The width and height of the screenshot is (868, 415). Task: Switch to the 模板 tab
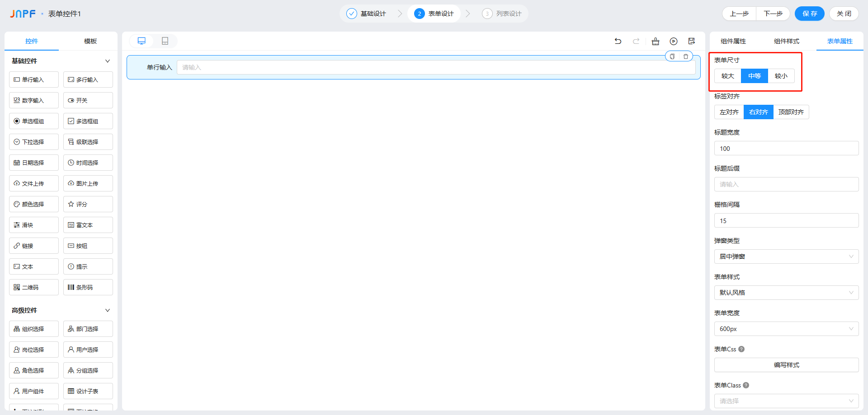(90, 41)
